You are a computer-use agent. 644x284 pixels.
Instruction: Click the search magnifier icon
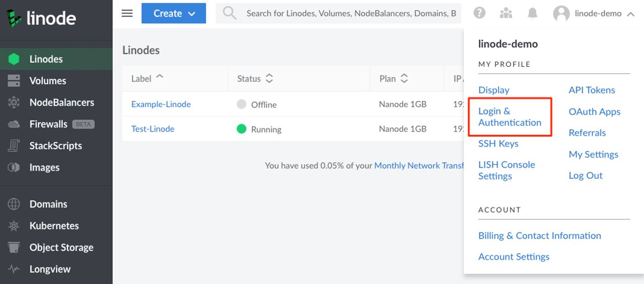(229, 13)
